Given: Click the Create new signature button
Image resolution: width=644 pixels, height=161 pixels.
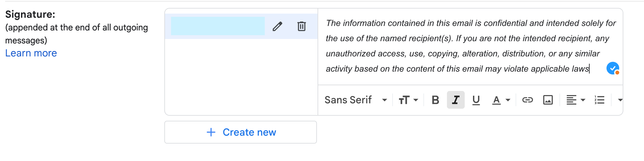Looking at the screenshot, I should (x=241, y=132).
